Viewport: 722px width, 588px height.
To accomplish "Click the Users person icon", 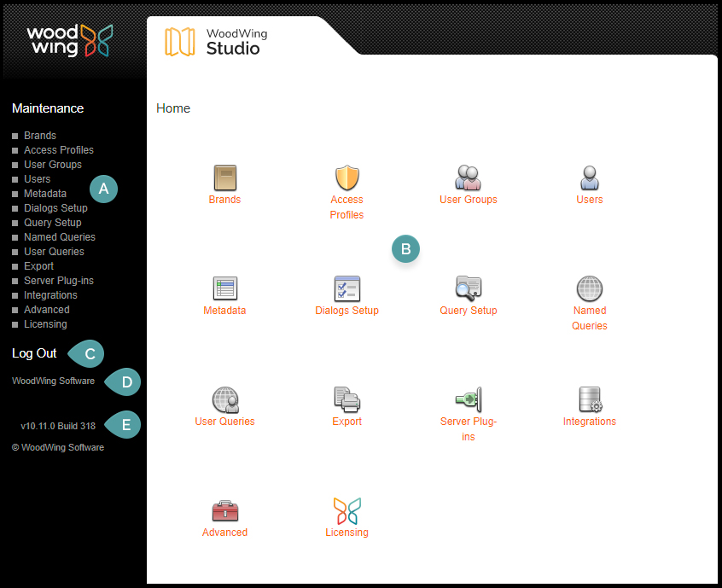I will click(x=590, y=178).
